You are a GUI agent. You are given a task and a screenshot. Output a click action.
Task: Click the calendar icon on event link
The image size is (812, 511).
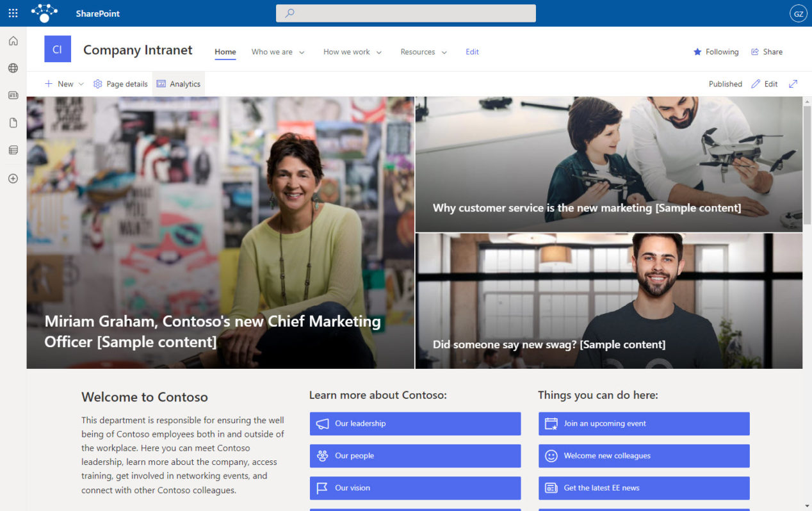pos(551,423)
